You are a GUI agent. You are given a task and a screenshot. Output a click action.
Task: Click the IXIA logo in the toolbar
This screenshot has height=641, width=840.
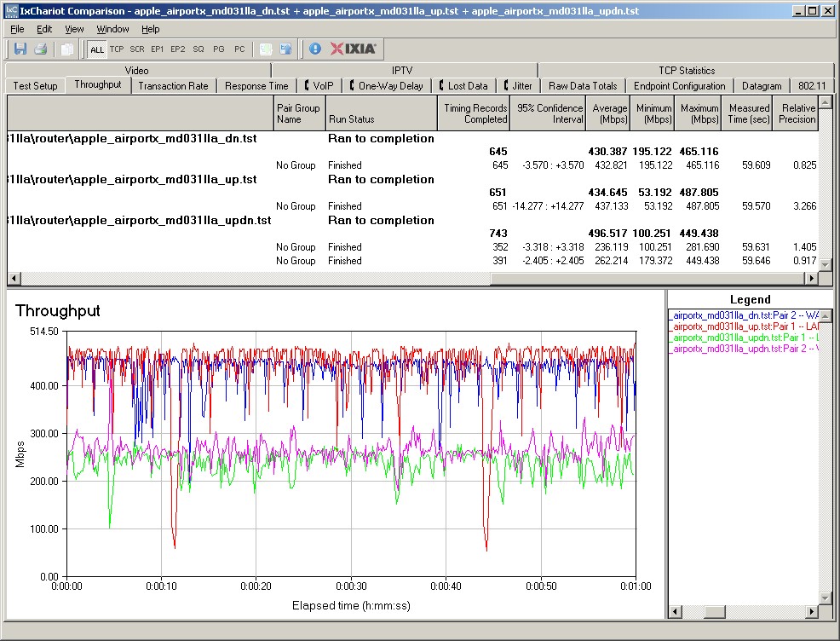pyautogui.click(x=354, y=49)
